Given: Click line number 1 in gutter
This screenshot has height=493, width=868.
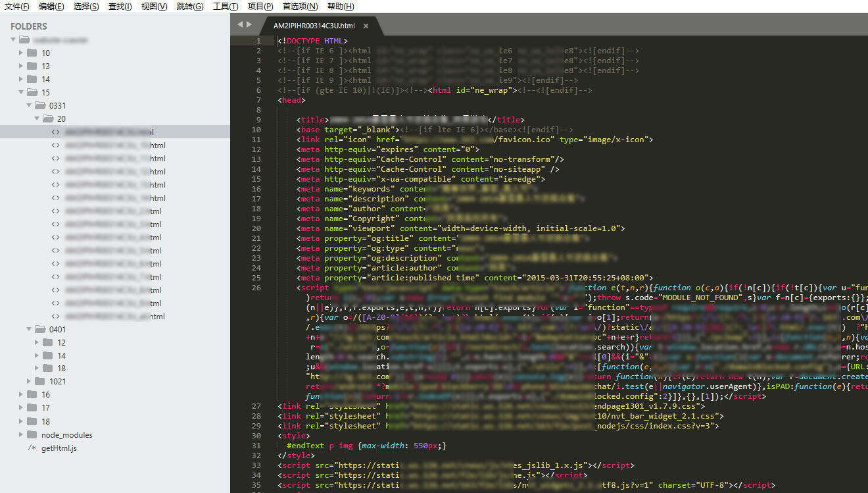Looking at the screenshot, I should click(259, 41).
